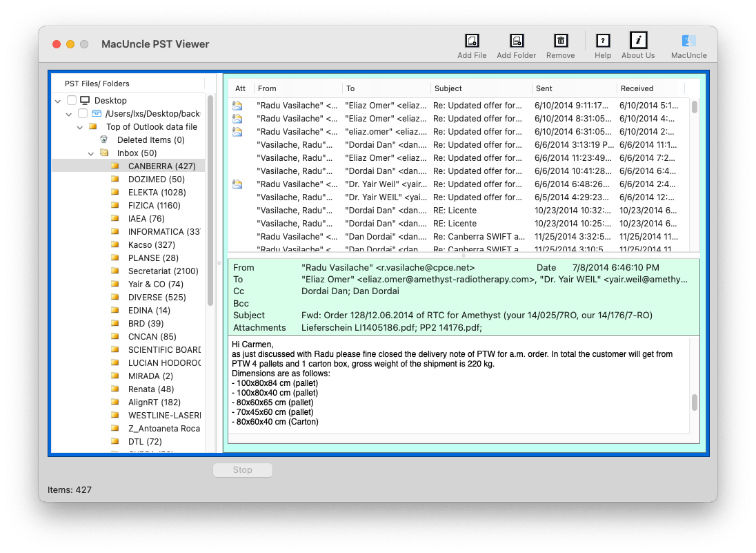The width and height of the screenshot is (756, 553).
Task: Sort emails by the Received column header
Action: coord(651,88)
